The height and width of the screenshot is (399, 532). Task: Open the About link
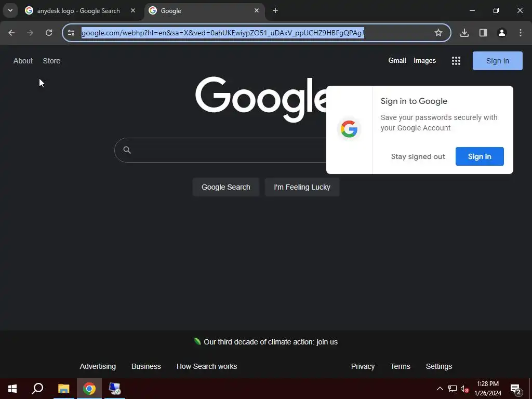tap(23, 61)
